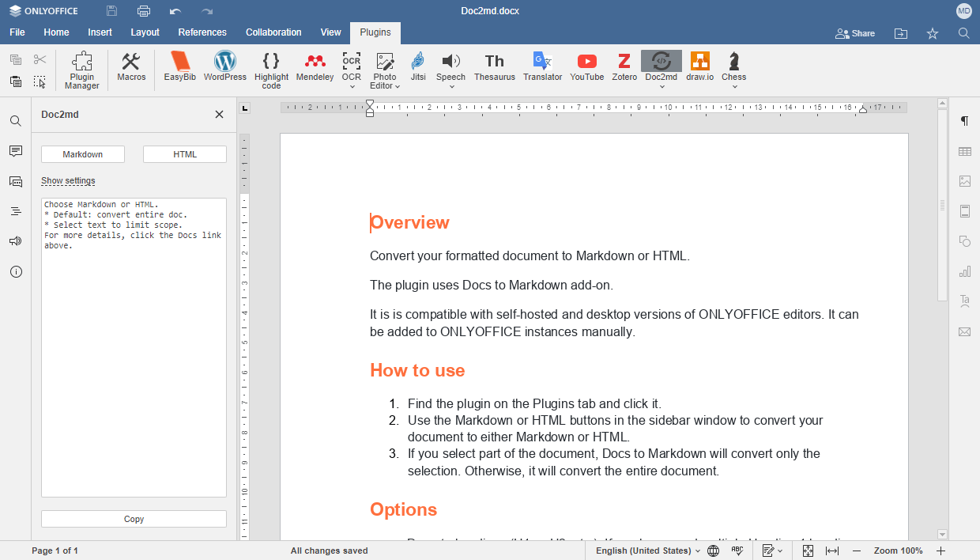Open the English (United States) language dropdown

click(x=648, y=551)
